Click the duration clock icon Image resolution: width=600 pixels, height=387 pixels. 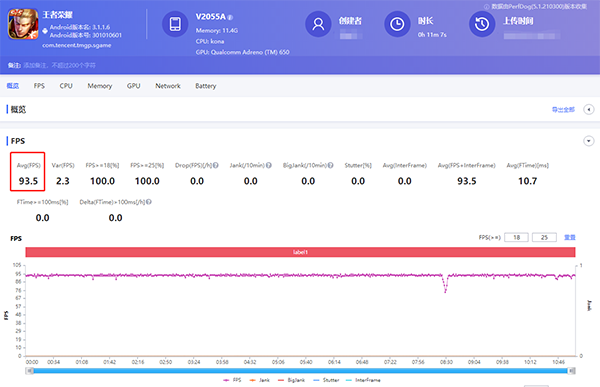pos(397,24)
